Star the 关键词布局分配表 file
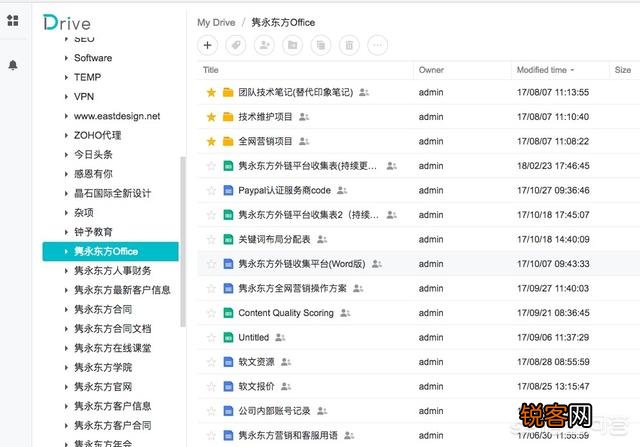Viewport: 640px width, 447px height. point(211,239)
